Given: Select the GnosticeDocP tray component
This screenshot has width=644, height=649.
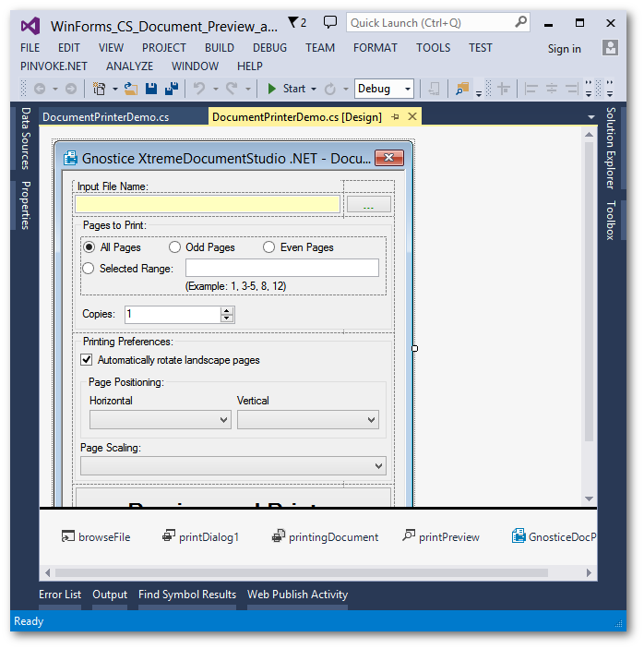Looking at the screenshot, I should pos(554,536).
